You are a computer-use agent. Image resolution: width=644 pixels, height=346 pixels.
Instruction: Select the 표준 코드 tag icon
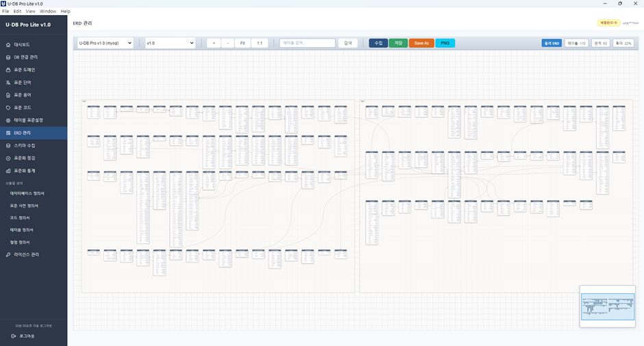tap(8, 108)
